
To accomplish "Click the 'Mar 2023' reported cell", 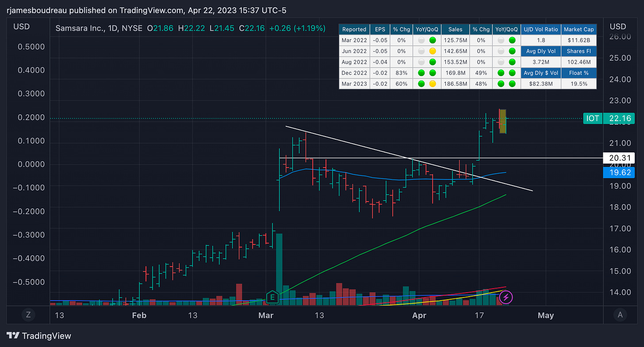I will (x=354, y=84).
